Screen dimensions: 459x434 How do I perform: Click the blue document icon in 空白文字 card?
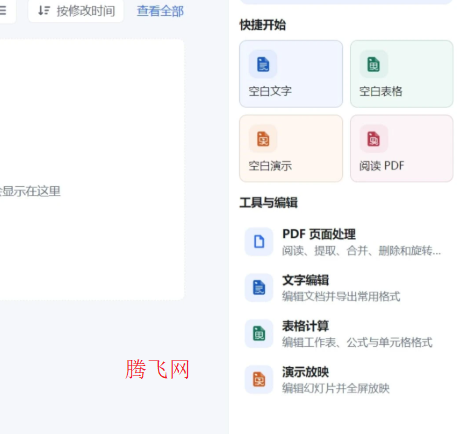pyautogui.click(x=263, y=64)
